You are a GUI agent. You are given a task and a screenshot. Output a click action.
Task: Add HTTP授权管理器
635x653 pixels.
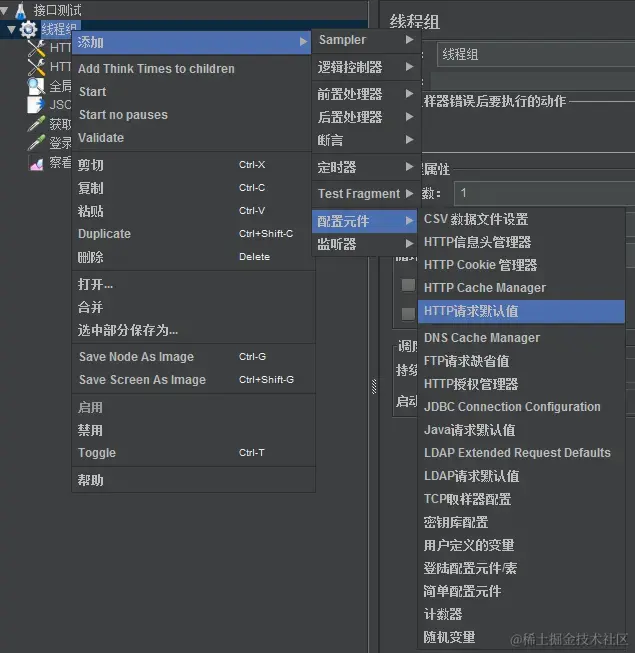(x=521, y=384)
